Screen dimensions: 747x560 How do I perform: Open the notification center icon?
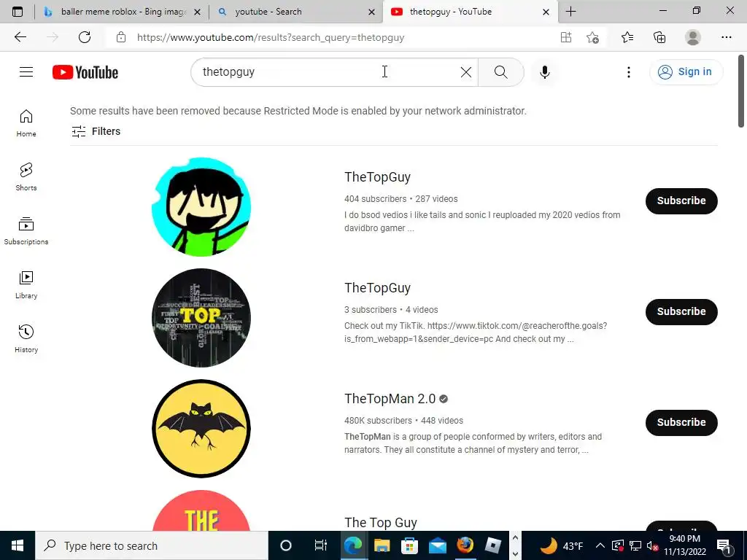pos(724,546)
